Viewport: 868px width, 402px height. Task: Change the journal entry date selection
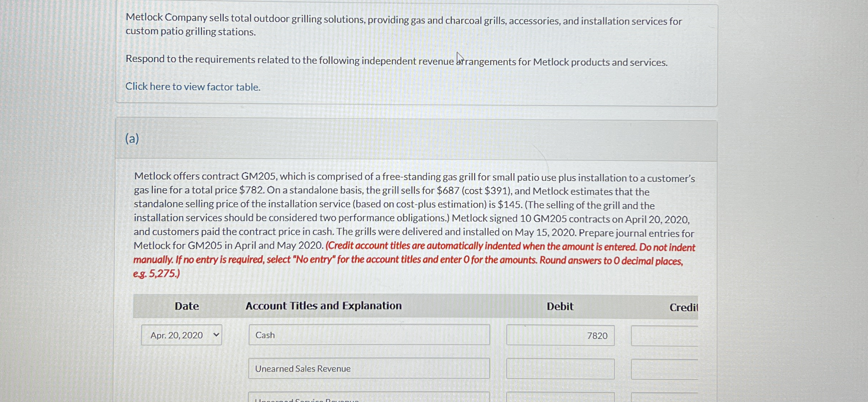(181, 335)
